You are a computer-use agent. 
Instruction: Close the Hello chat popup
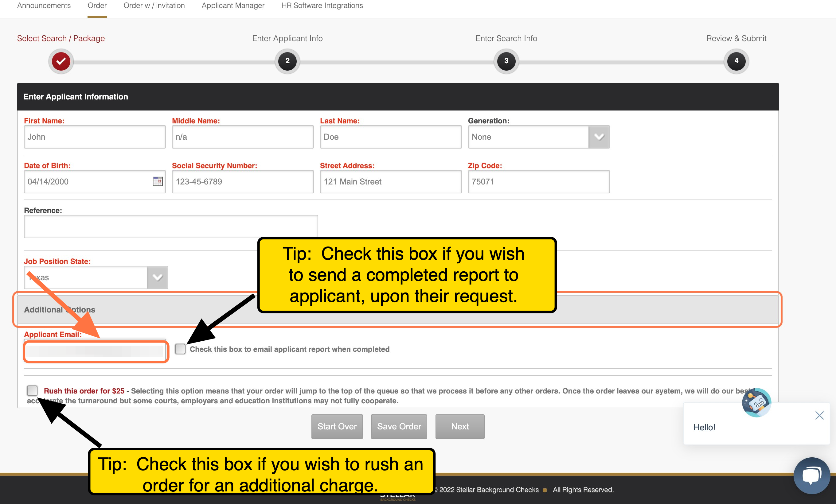(x=819, y=416)
